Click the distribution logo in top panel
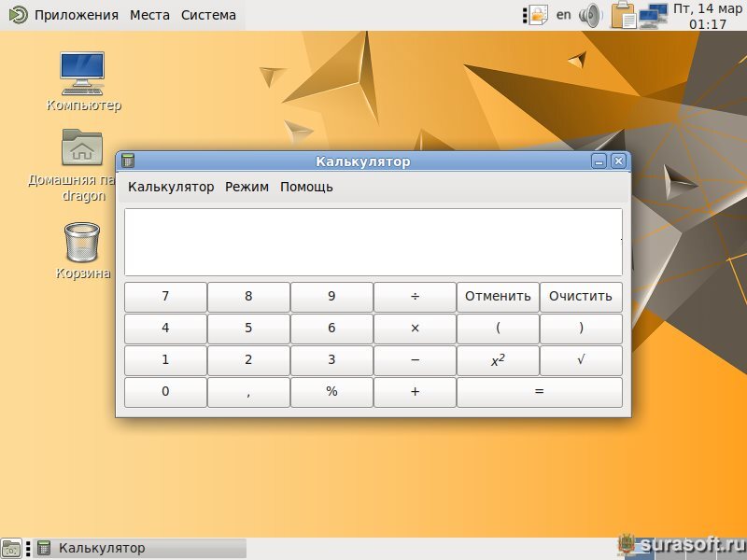Image resolution: width=747 pixels, height=560 pixels. 18,15
